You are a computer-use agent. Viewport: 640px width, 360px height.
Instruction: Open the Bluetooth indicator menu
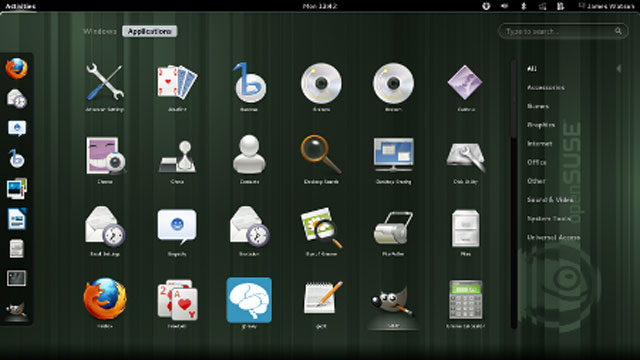point(524,6)
